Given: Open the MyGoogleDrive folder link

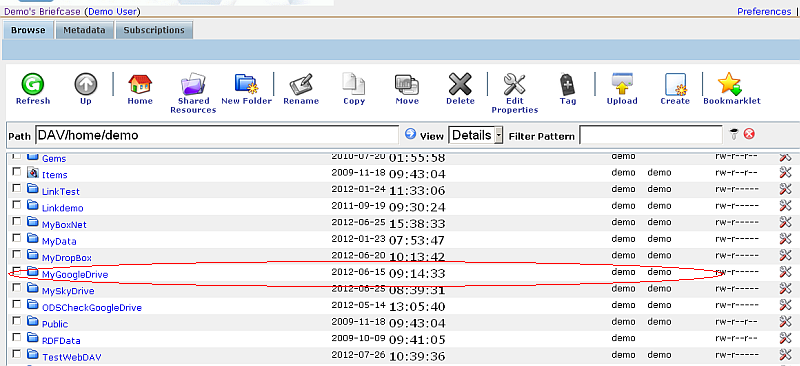Looking at the screenshot, I should pos(75,275).
